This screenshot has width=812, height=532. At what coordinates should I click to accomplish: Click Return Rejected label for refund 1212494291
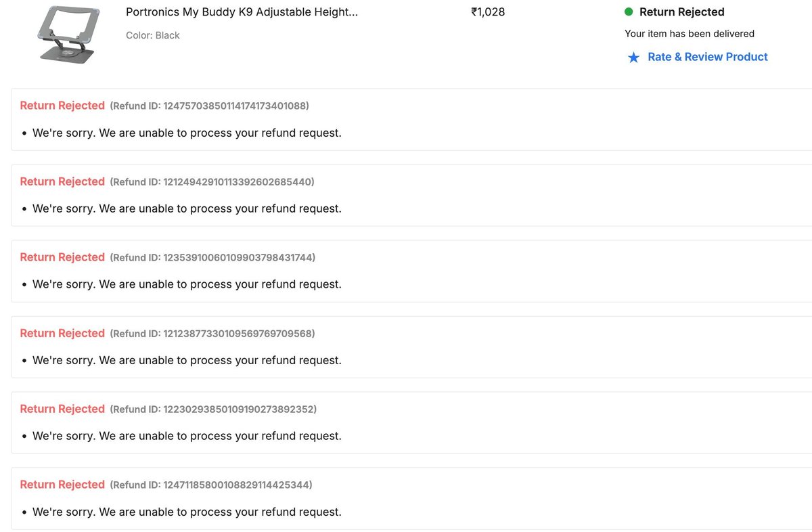click(62, 181)
